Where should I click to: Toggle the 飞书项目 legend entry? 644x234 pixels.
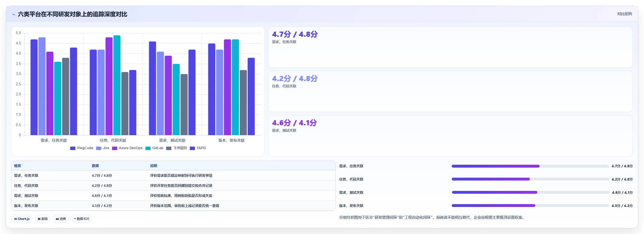[177, 148]
